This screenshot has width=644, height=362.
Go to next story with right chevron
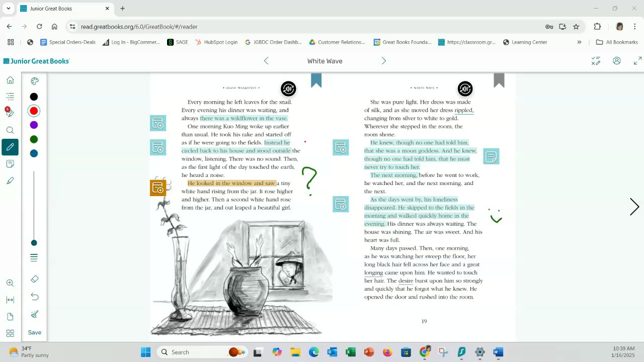pyautogui.click(x=383, y=61)
